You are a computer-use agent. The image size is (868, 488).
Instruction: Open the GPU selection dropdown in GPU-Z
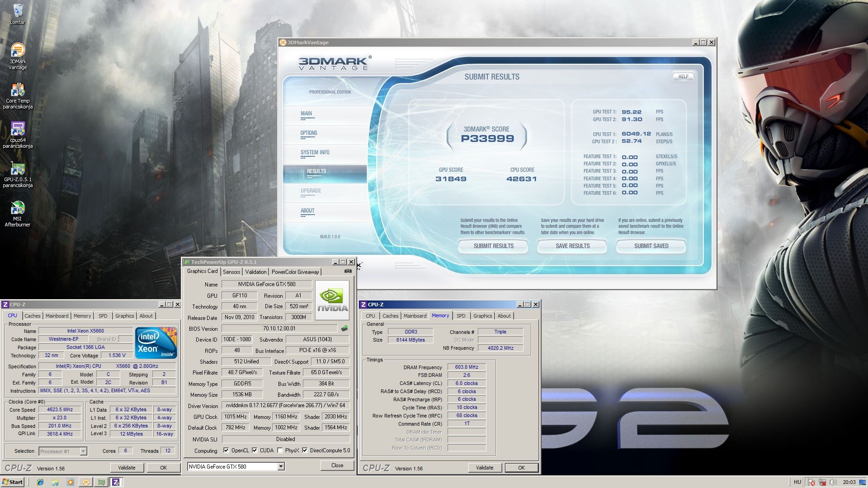pos(281,466)
